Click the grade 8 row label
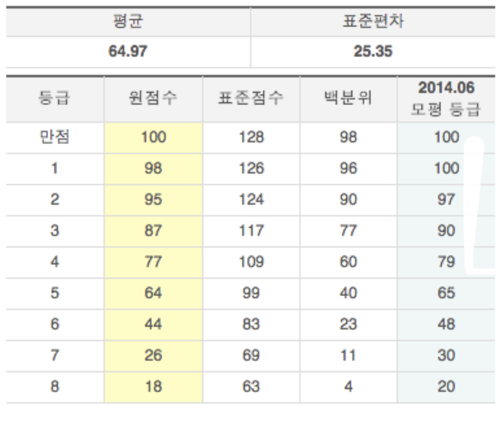This screenshot has width=504, height=422. tap(55, 387)
